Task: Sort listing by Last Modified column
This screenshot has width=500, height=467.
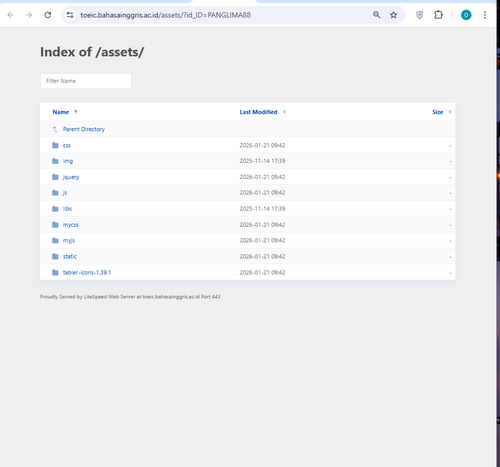Action: tap(258, 112)
